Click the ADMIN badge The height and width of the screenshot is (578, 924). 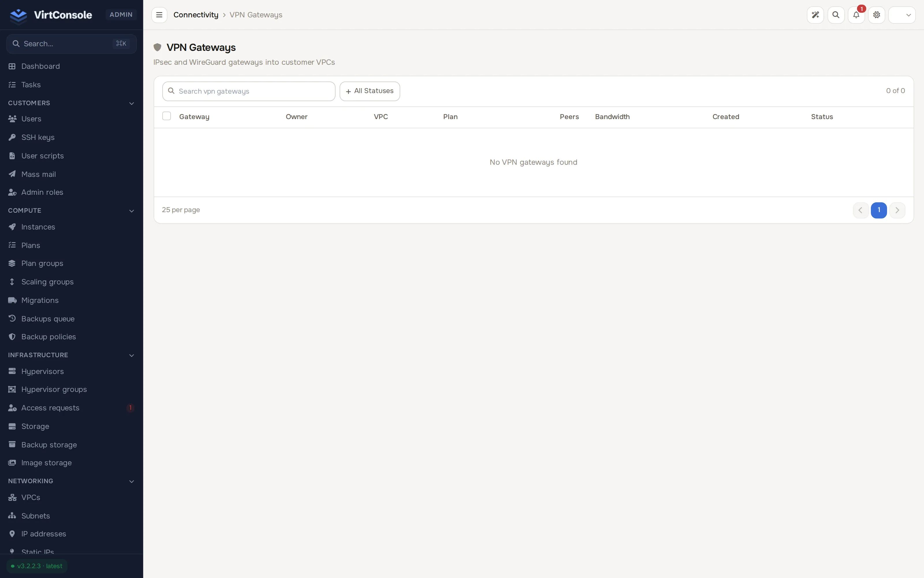click(x=121, y=14)
